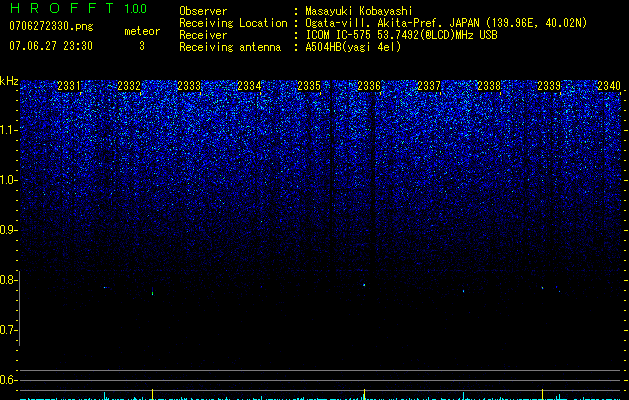This screenshot has width=629, height=400.
Task: Click the date stamp 07.06.27 23:30
Action: [51, 46]
